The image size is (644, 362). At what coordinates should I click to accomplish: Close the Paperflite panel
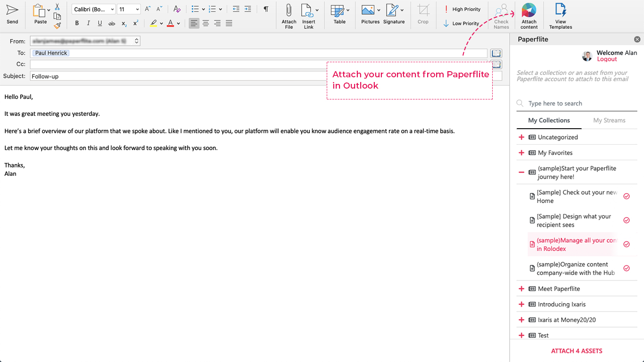(x=637, y=40)
